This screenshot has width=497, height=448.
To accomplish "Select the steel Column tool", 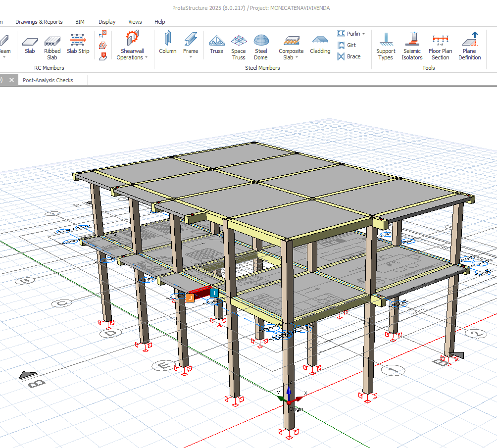I will [x=168, y=45].
